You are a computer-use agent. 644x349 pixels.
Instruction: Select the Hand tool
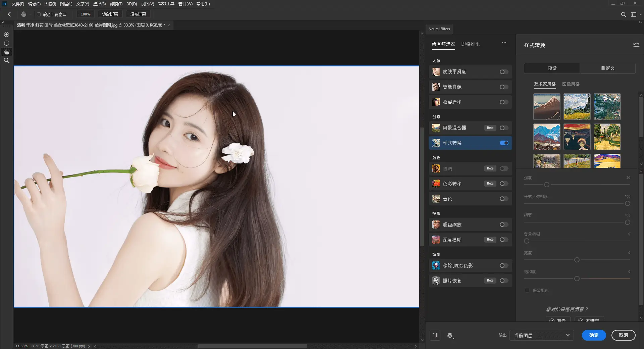point(6,51)
